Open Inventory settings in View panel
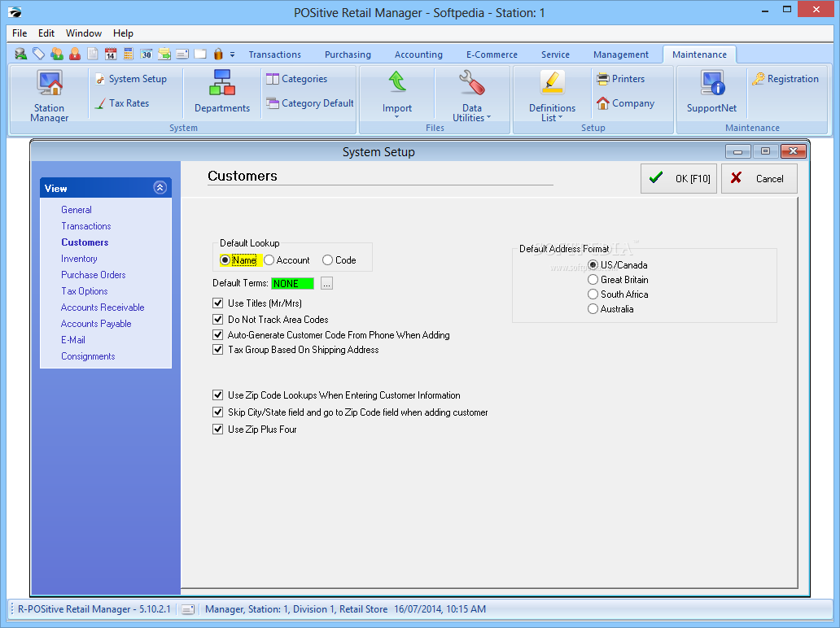This screenshot has height=628, width=840. 79,259
